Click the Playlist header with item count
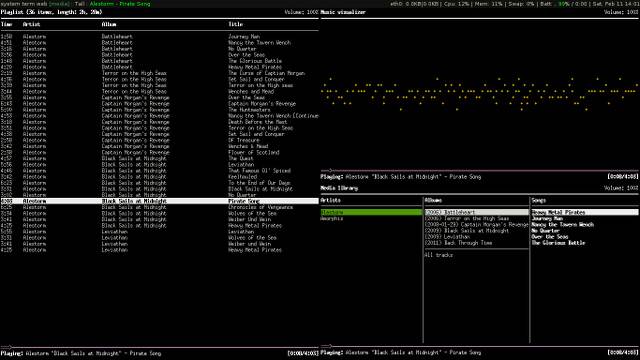Screen dimensions: 640x360 click(x=51, y=12)
